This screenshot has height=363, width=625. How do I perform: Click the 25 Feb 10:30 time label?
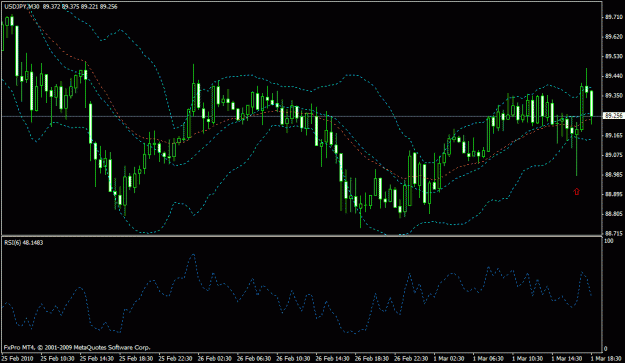(57, 359)
